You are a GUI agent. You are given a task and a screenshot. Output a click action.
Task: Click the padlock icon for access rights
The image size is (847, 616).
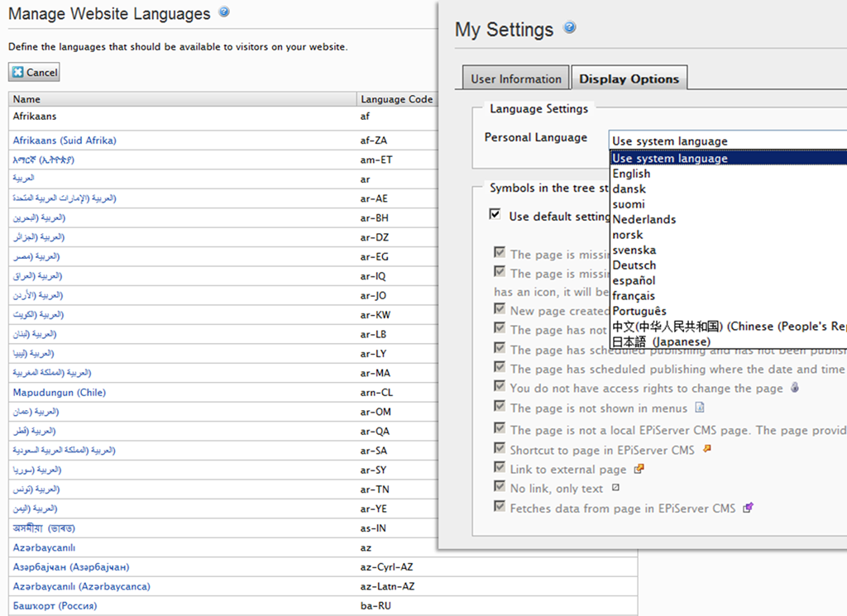pos(795,388)
